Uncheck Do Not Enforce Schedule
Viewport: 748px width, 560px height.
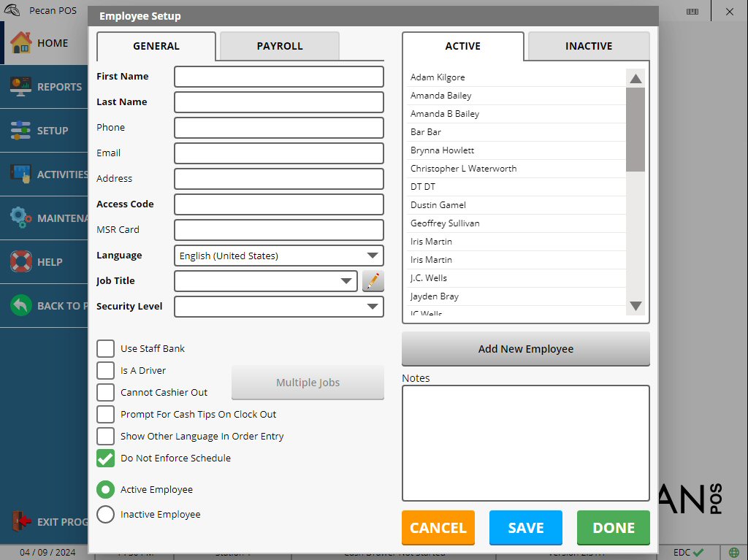(x=105, y=459)
